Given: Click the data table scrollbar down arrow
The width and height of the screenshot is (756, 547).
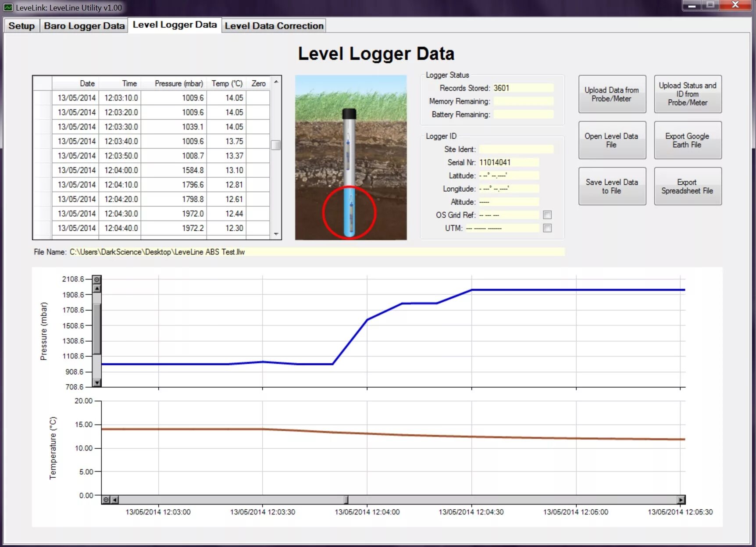Looking at the screenshot, I should tap(276, 233).
